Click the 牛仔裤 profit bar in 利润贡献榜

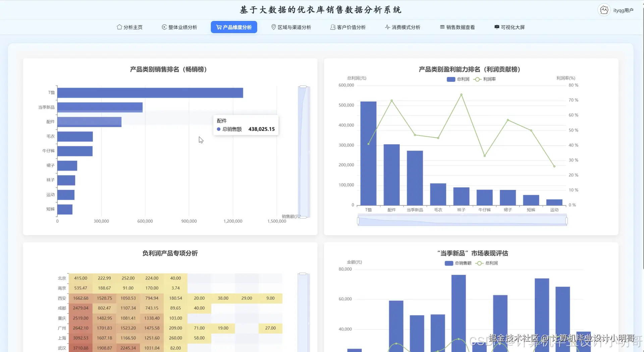(485, 198)
